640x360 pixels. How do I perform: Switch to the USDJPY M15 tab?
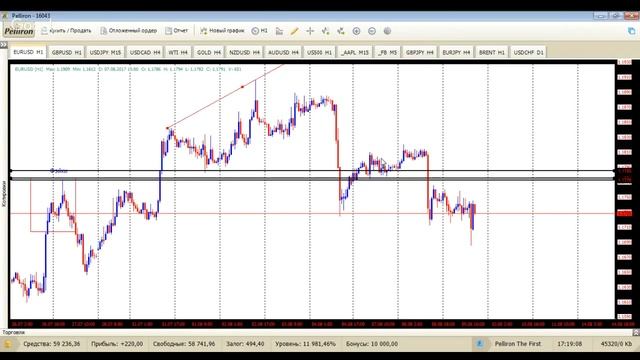click(x=105, y=53)
